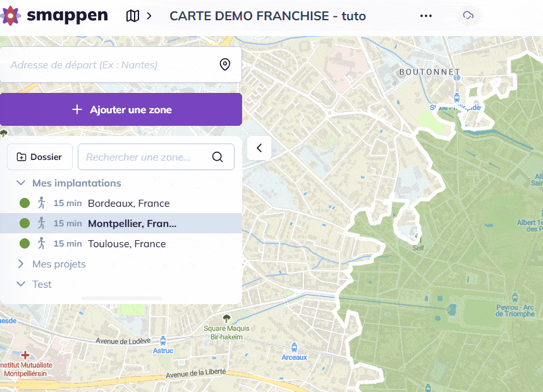Open the three-dots more options menu
The image size is (543, 392).
(426, 16)
